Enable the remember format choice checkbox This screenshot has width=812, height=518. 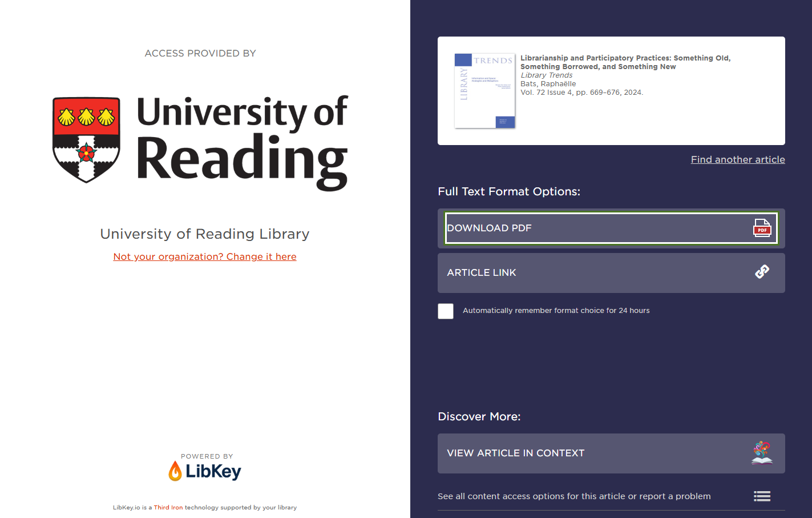click(446, 311)
